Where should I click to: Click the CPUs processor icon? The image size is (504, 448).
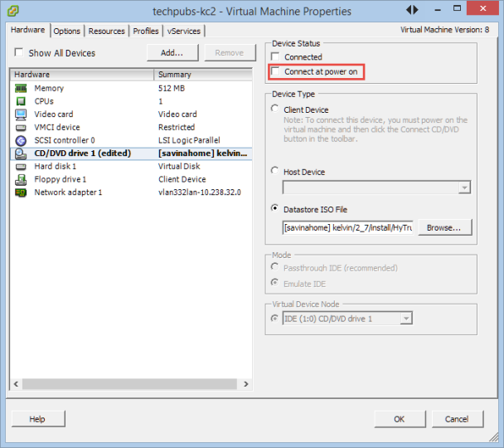pos(21,101)
